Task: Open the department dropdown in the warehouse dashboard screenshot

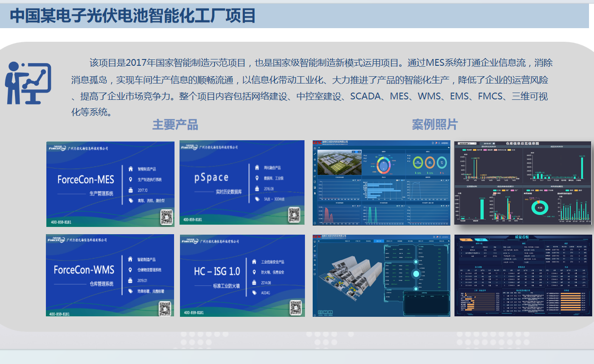Action: click(x=466, y=143)
